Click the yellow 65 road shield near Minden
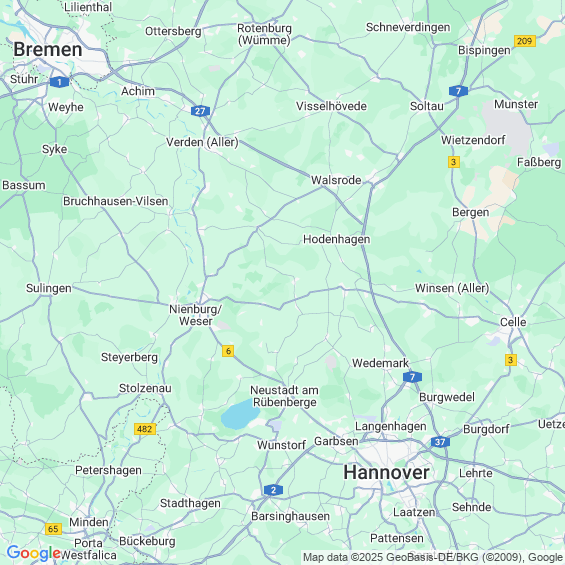This screenshot has height=565, width=565. [53, 529]
